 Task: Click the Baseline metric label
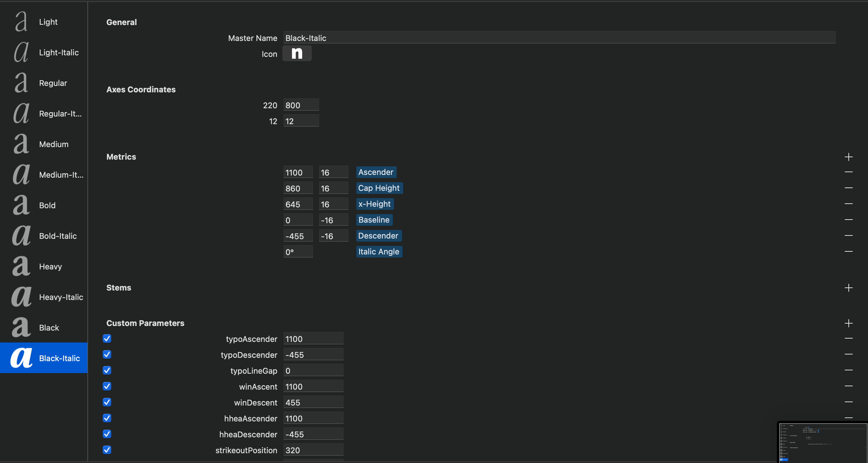tap(374, 220)
